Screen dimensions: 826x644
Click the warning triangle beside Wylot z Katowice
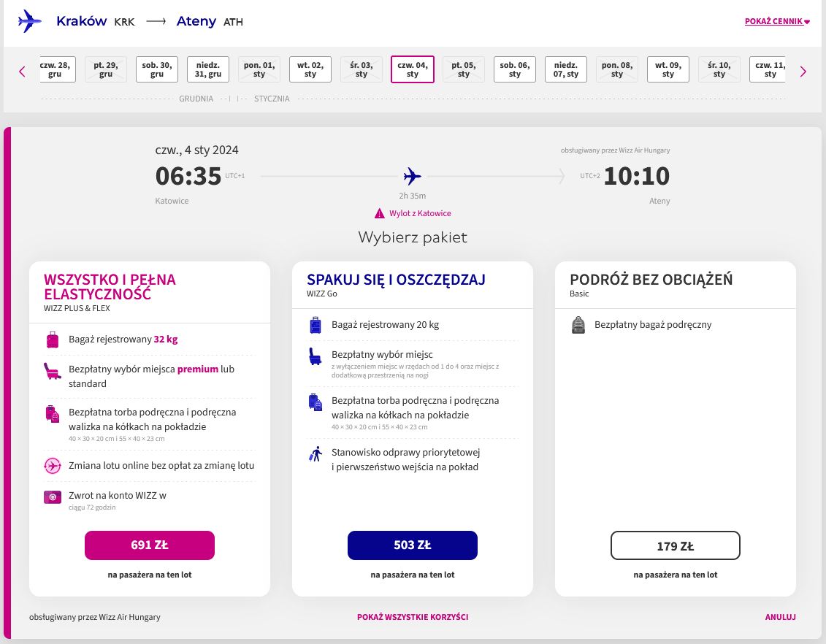pos(379,213)
